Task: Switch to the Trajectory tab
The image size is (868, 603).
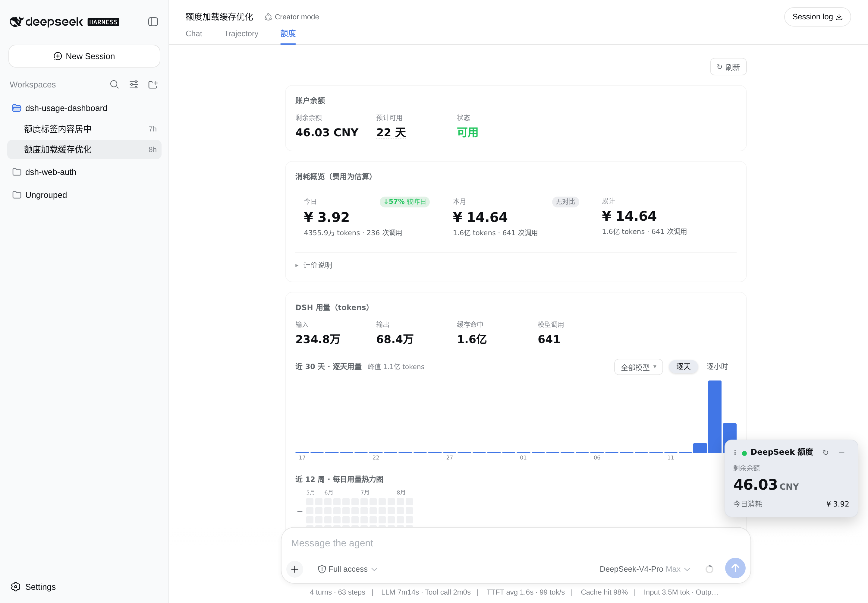Action: [x=241, y=34]
